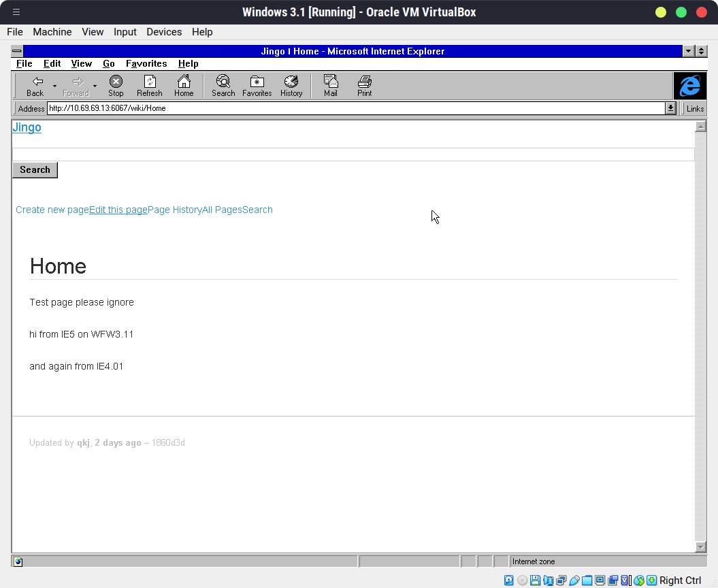The height and width of the screenshot is (588, 718).
Task: Expand the Links toolbar
Action: click(x=695, y=108)
